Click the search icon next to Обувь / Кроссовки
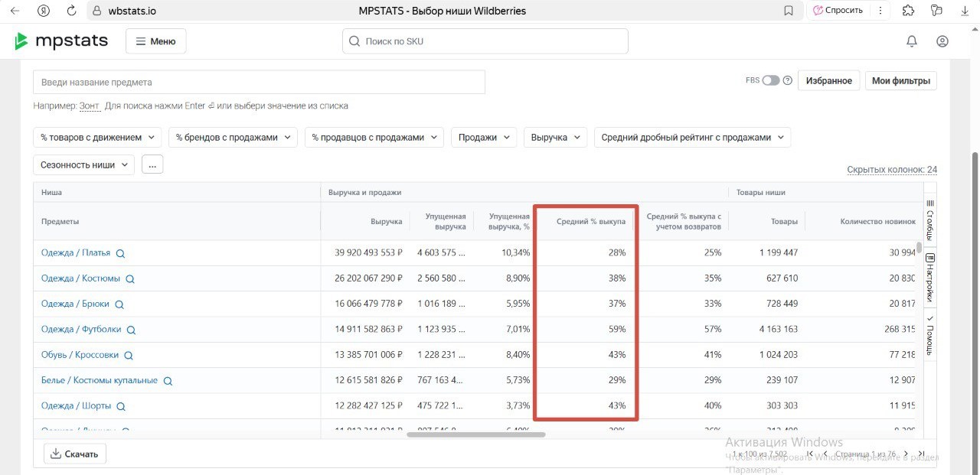The width and height of the screenshot is (980, 475). point(128,354)
